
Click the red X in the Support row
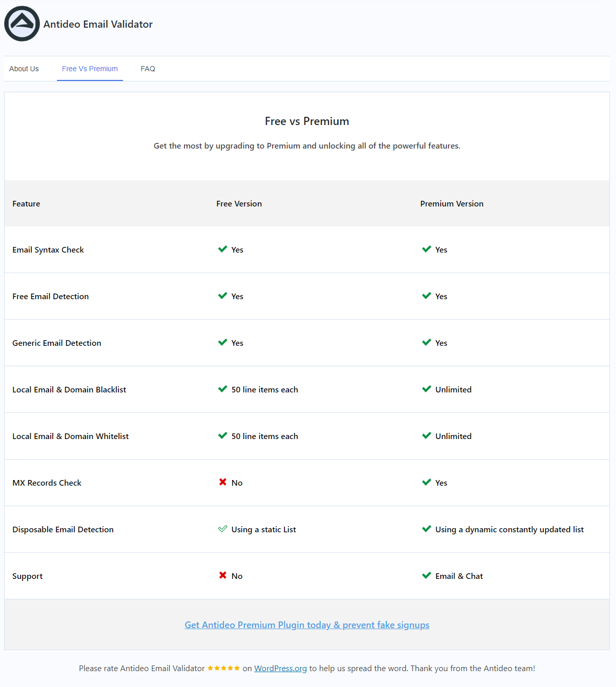(222, 575)
